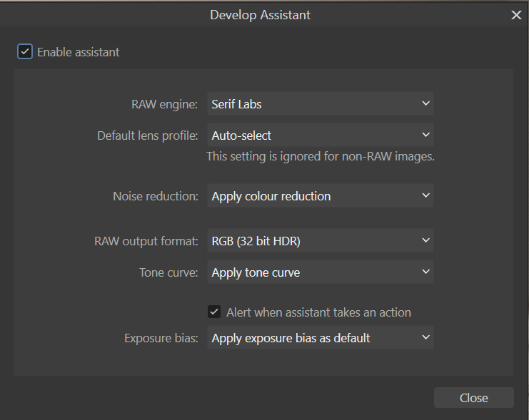529x420 pixels.
Task: Click the chevron arrow beside RGB (32 bit HDR)
Action: pyautogui.click(x=425, y=240)
